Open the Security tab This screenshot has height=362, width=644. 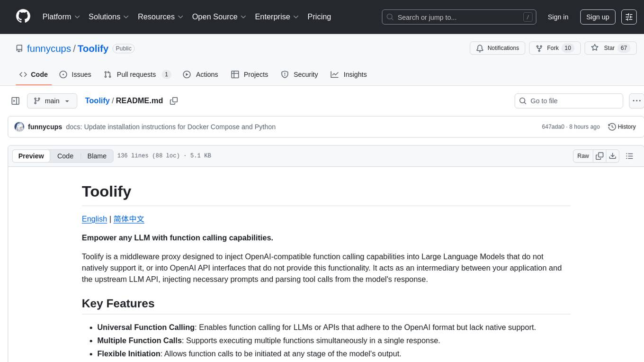[299, 74]
